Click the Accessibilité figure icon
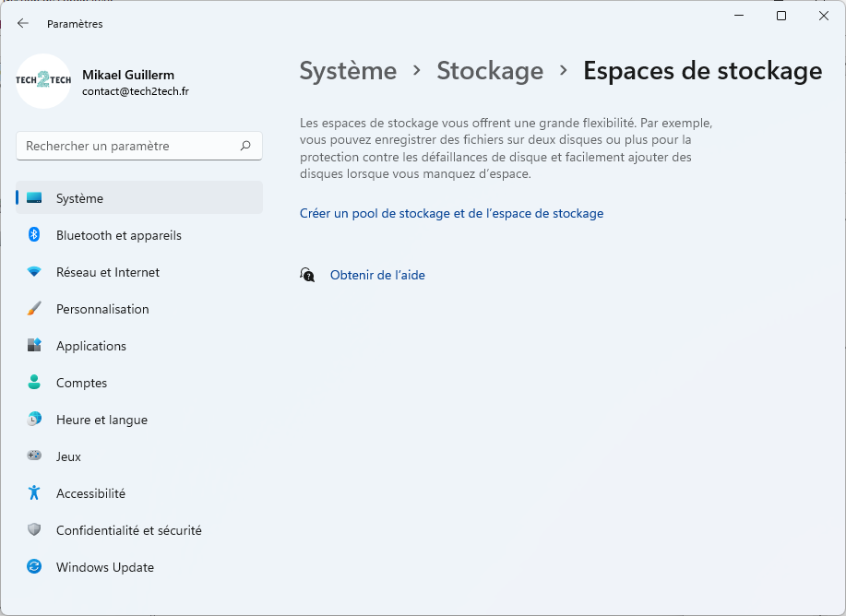The width and height of the screenshot is (846, 616). click(34, 492)
